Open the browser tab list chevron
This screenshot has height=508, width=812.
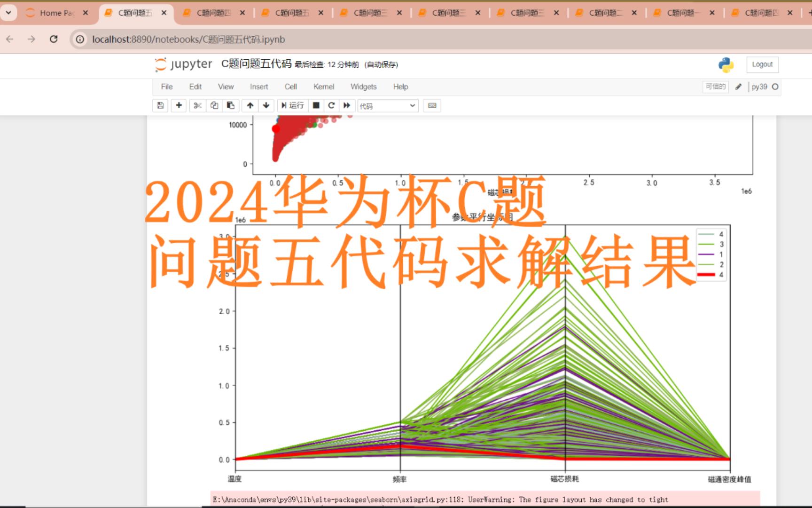pyautogui.click(x=8, y=13)
